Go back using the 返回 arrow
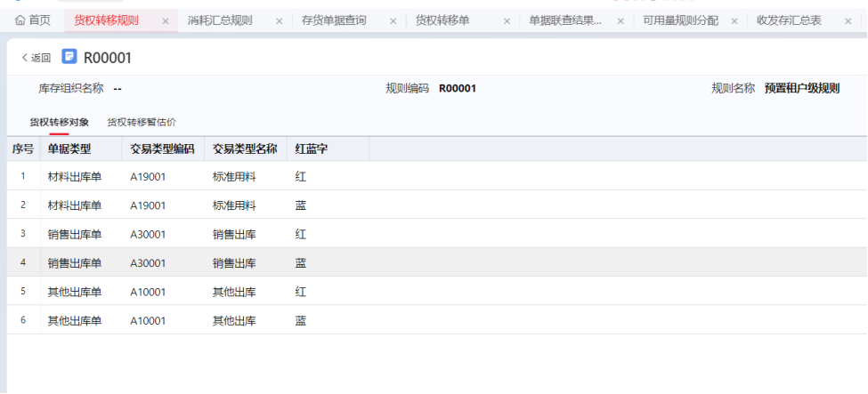Viewport: 868px width, 394px height. 36,58
